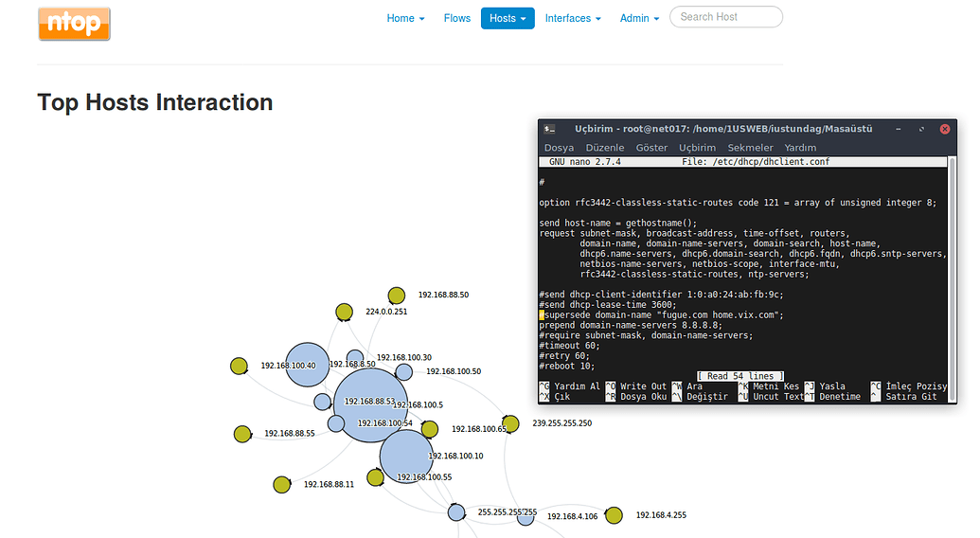
Task: Open the Sekmeler terminal menu
Action: (x=750, y=148)
